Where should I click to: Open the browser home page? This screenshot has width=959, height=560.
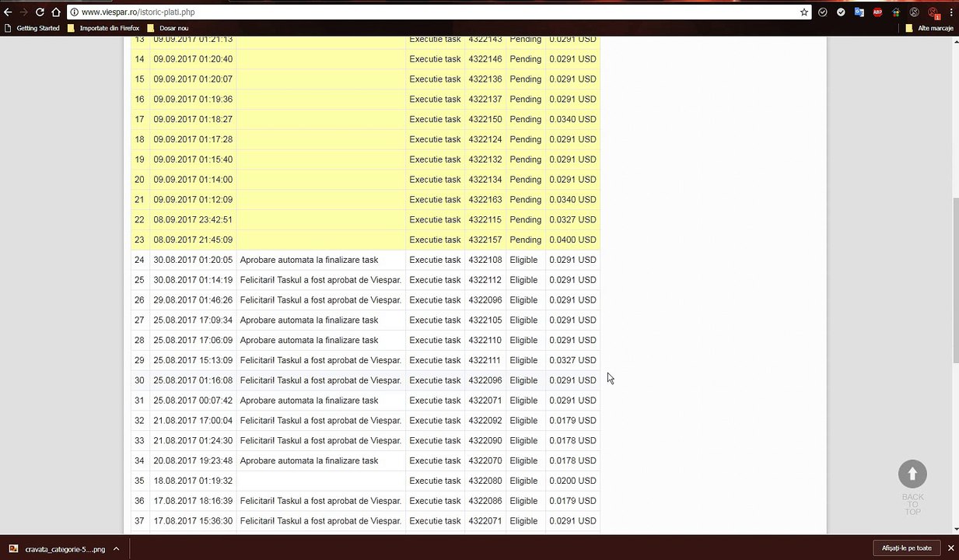56,12
